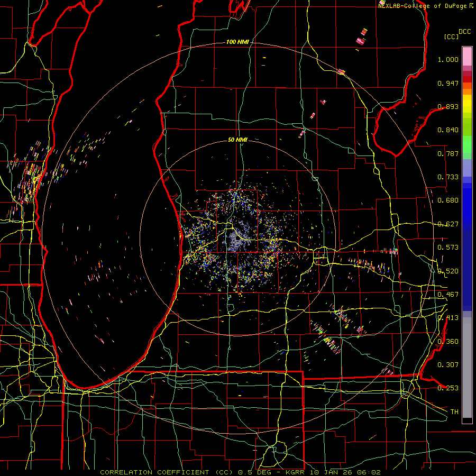Click the "CORRELATION COEFFICIENT (CC) 0.5 DEG" caption

pyautogui.click(x=187, y=472)
